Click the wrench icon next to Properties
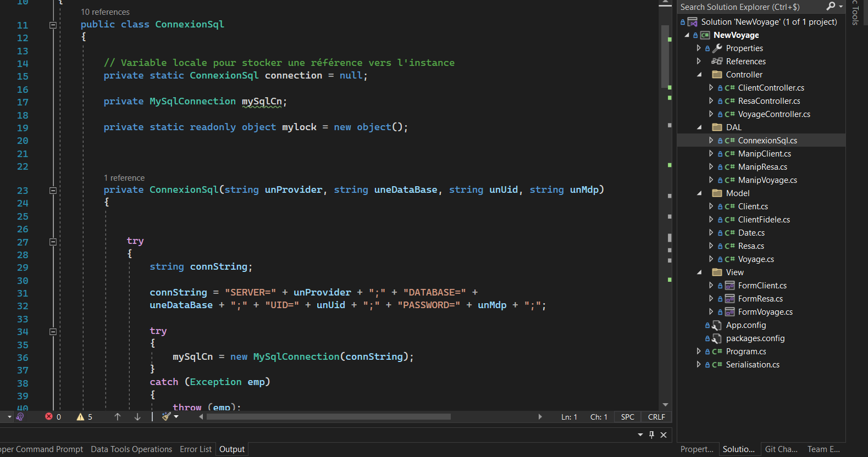 (x=717, y=48)
